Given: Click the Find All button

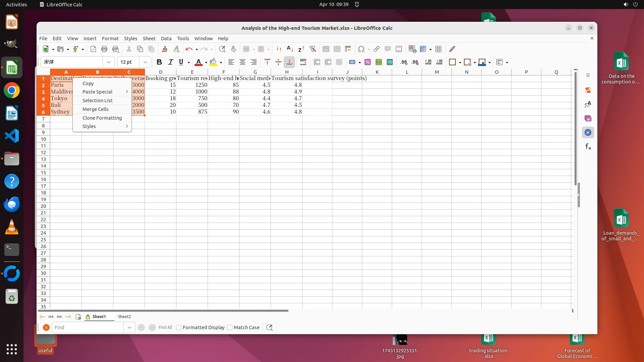Looking at the screenshot, I should click(x=165, y=327).
